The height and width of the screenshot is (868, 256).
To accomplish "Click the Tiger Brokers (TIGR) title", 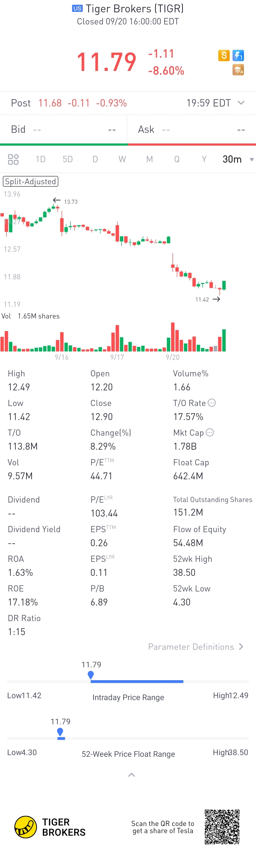I will point(135,9).
